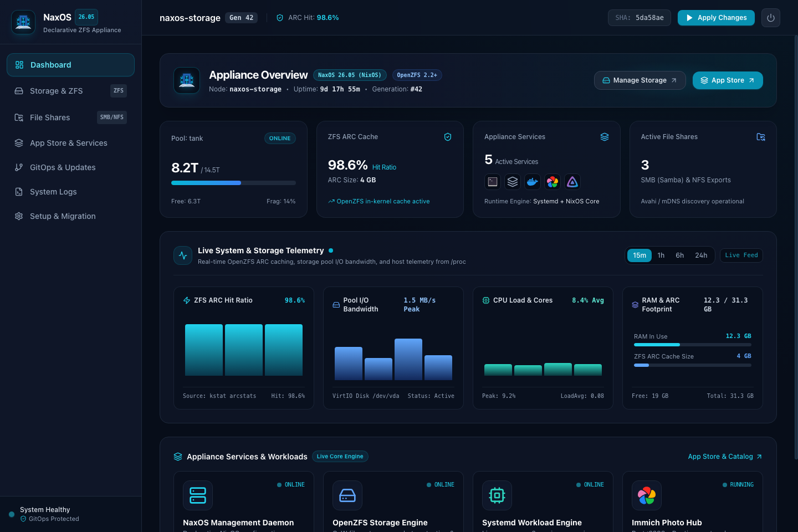Click the OpenZFS 2.2+ badge
The width and height of the screenshot is (798, 532).
coord(417,75)
